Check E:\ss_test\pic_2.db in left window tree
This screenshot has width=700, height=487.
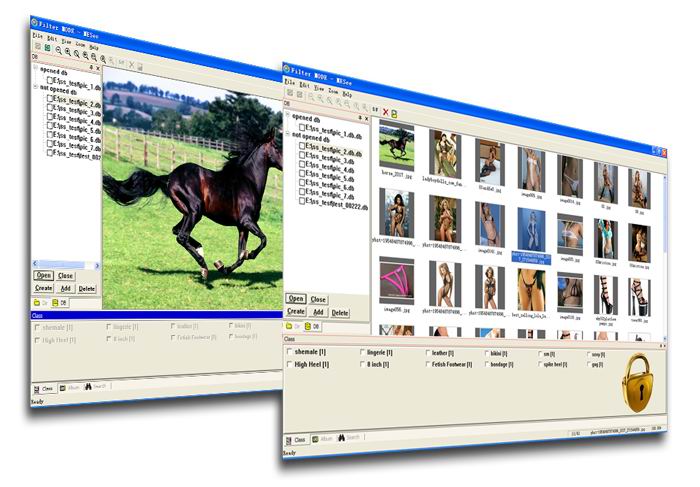(50, 98)
